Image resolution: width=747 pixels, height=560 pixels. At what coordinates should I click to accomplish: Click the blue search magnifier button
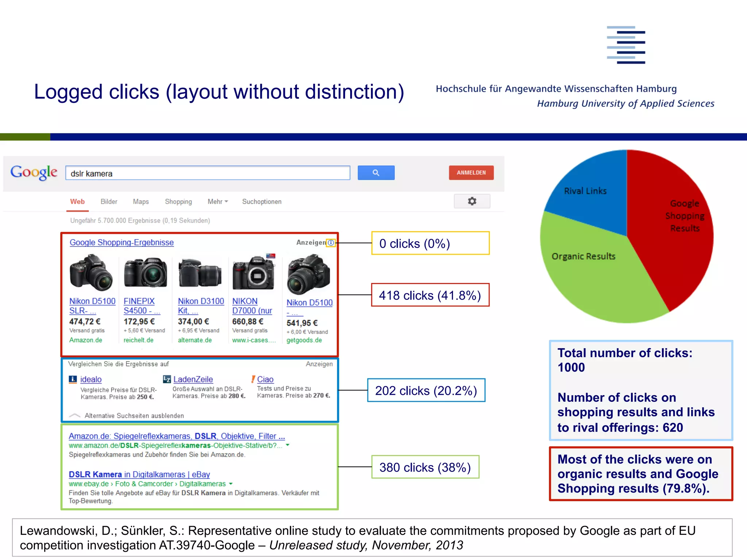click(x=376, y=173)
